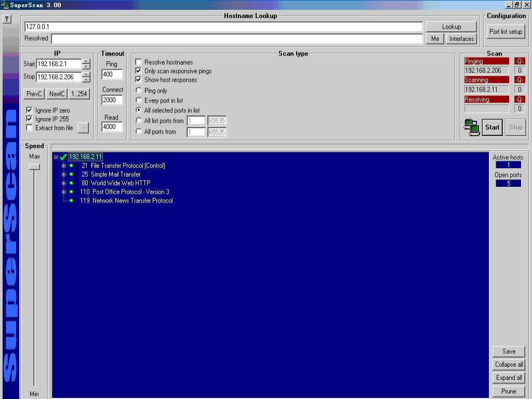Select the 80 World Wide Web HTTP row

point(116,183)
